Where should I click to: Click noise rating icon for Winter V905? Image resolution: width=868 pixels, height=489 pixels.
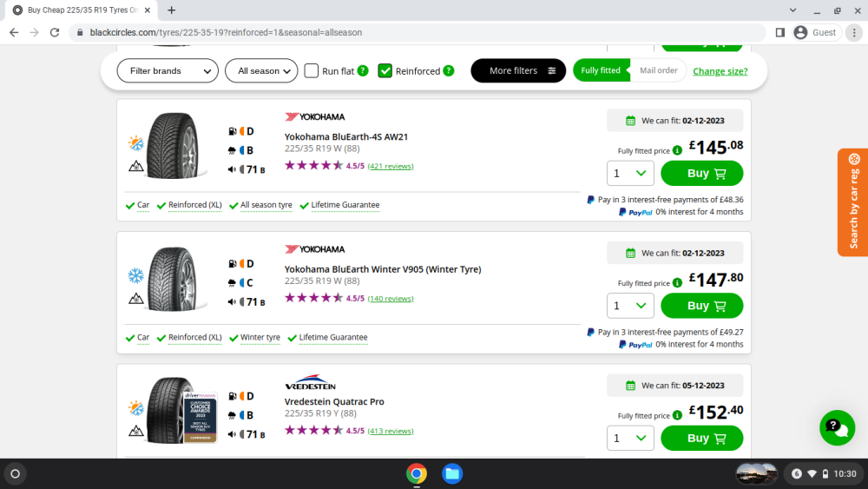[x=232, y=301]
